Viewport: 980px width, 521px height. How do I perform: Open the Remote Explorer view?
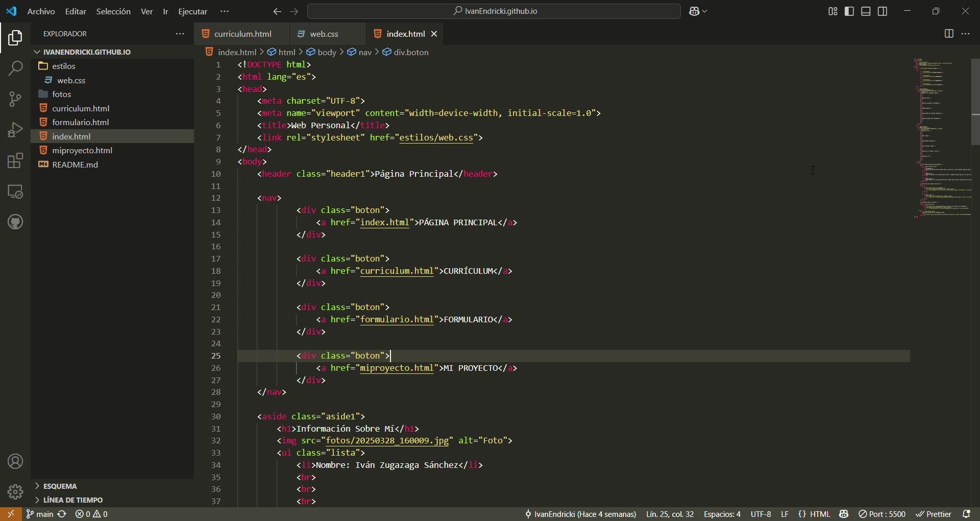[x=15, y=192]
